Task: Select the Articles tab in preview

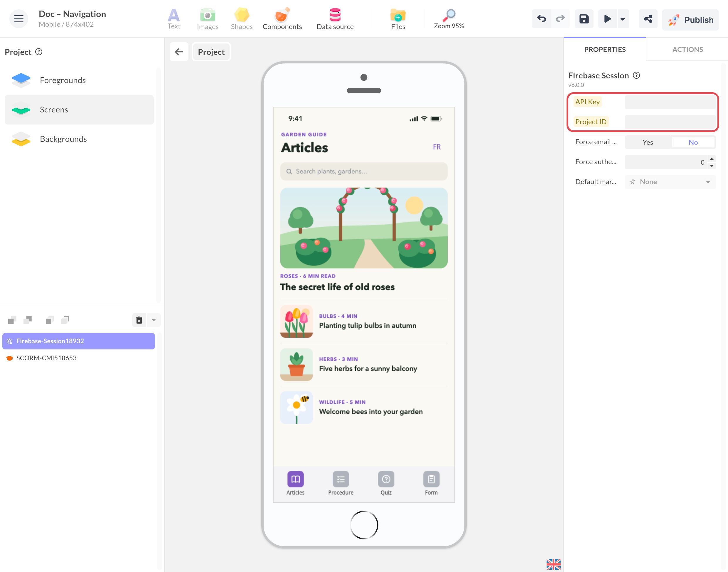Action: coord(295,483)
